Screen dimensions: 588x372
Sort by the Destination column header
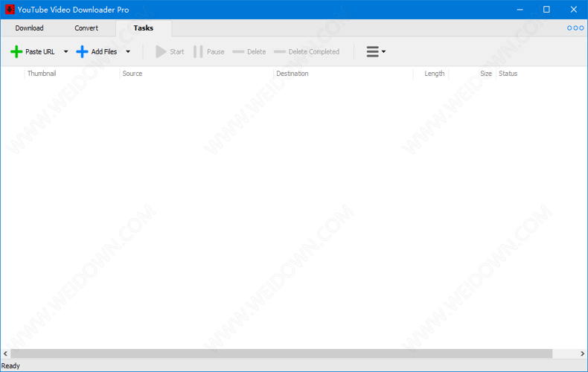coord(293,74)
